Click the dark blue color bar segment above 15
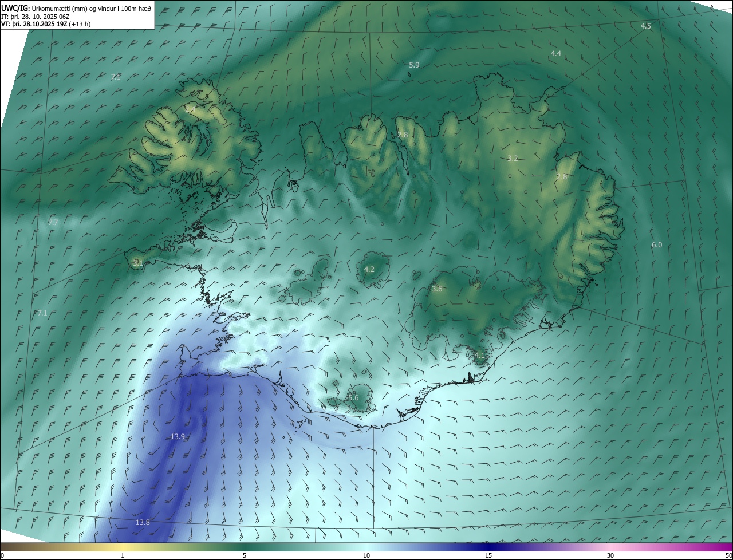 pos(488,547)
